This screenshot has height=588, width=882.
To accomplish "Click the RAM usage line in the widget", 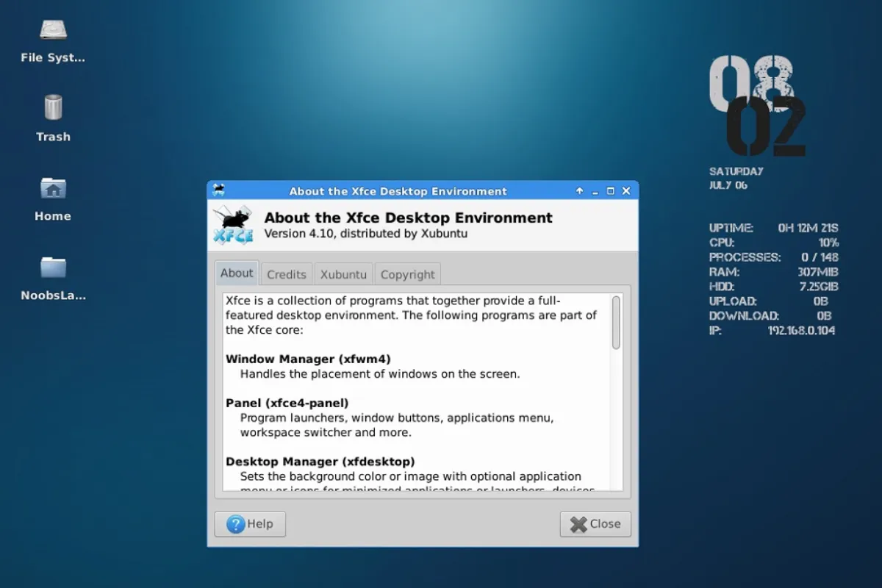I will point(774,272).
